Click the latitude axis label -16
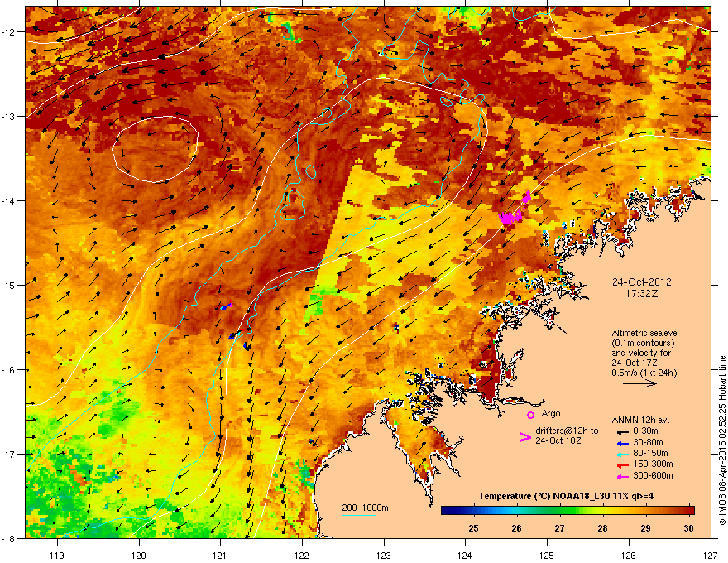This screenshot has width=728, height=563. click(x=7, y=370)
